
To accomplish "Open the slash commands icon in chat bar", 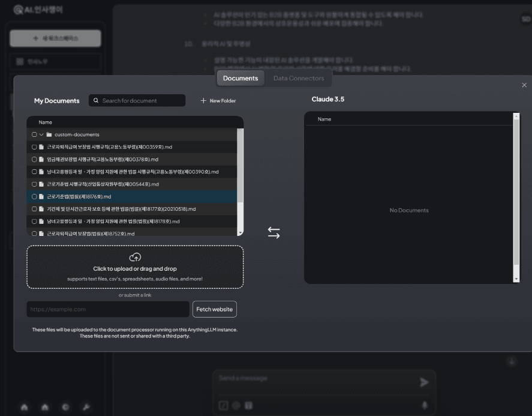I will 223,405.
